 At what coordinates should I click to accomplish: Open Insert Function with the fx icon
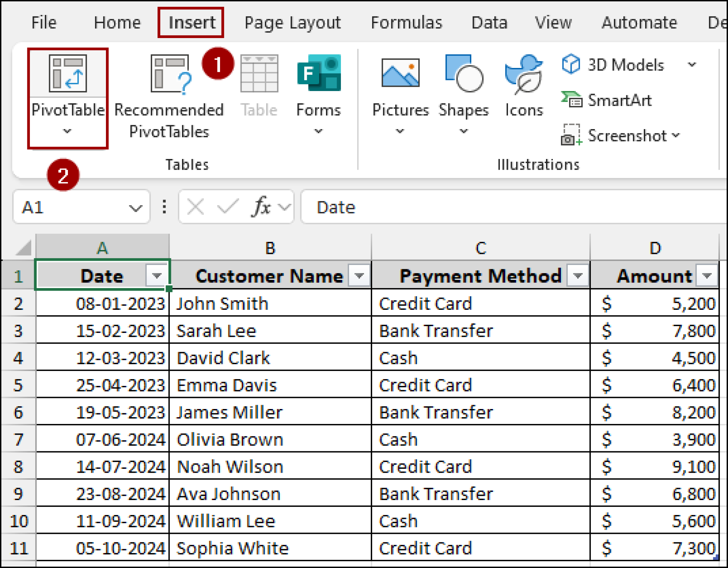coord(261,206)
